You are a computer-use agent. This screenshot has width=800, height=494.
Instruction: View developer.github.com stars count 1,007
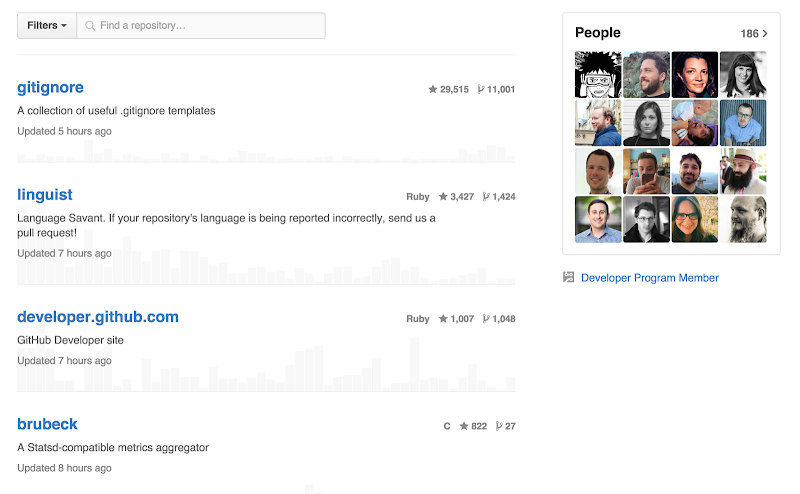point(457,319)
